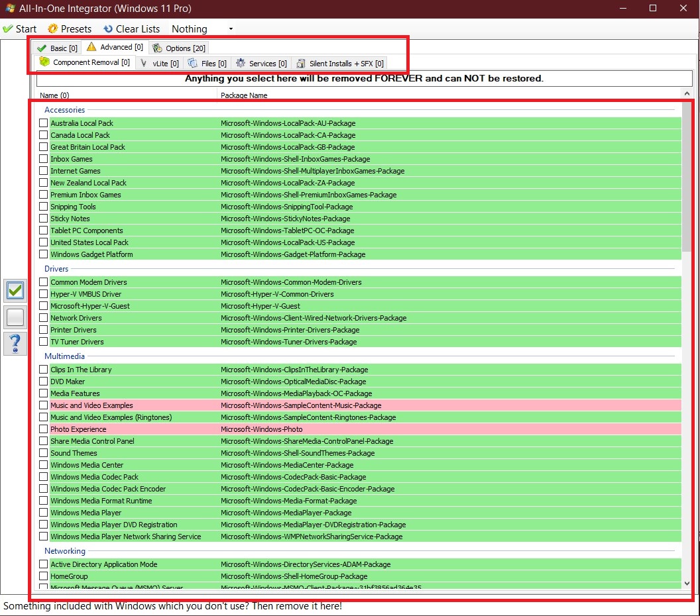The height and width of the screenshot is (616, 700).
Task: Check the Printer Drivers box
Action: point(43,329)
